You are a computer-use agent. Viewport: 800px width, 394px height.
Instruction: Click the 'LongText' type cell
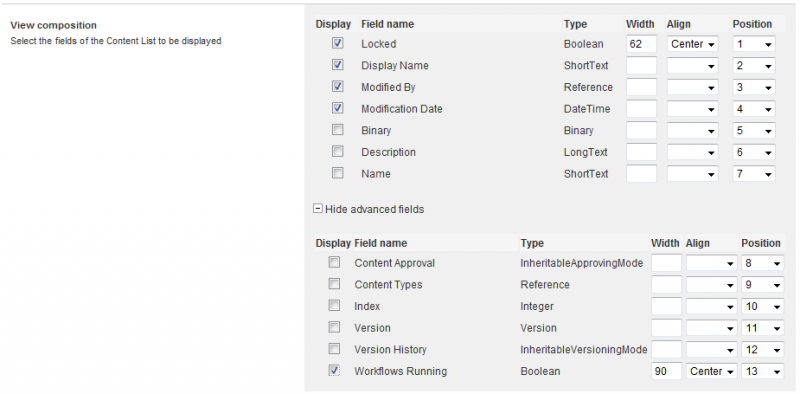point(586,152)
